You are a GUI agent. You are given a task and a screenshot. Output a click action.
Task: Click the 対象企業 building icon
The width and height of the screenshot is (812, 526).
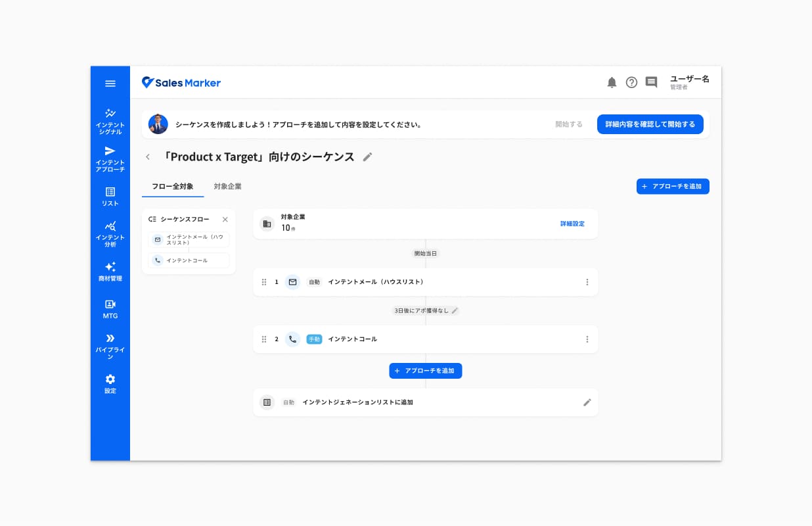[267, 224]
